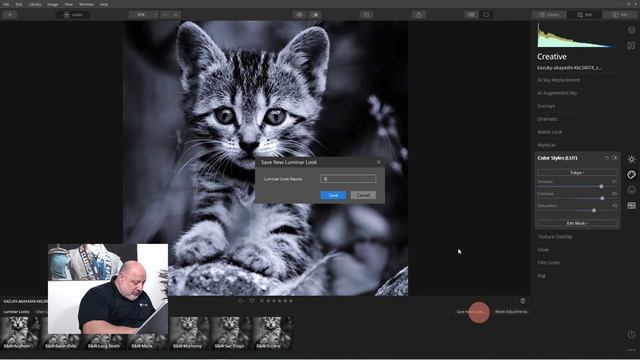Open the Layers icon in right sidebar
The height and width of the screenshot is (360, 640).
tap(631, 30)
